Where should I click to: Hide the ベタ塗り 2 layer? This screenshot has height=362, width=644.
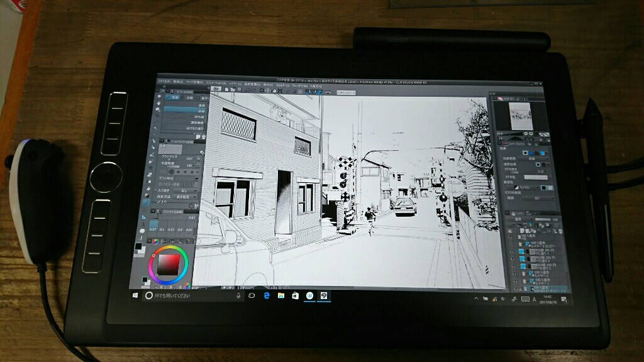513,259
